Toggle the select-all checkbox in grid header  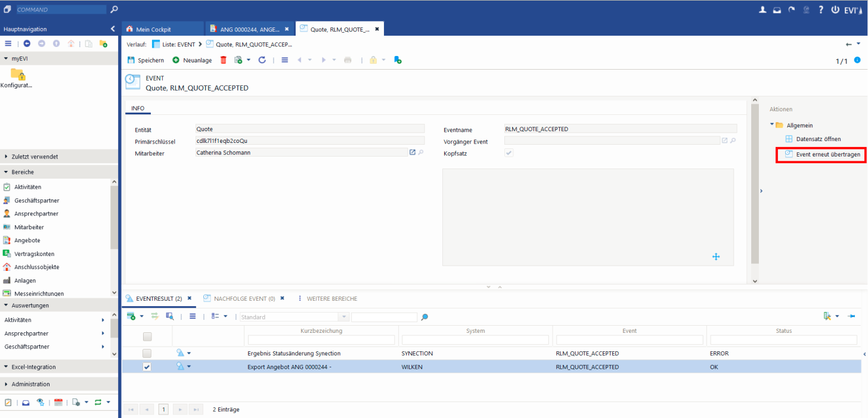tap(147, 336)
